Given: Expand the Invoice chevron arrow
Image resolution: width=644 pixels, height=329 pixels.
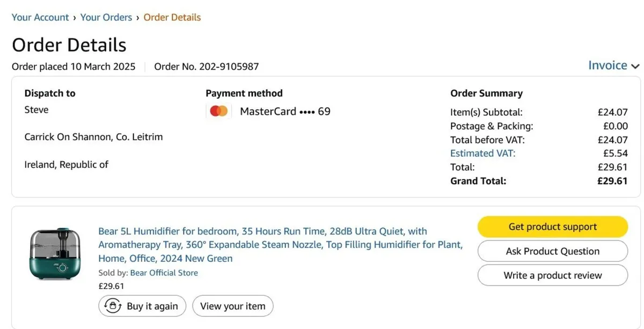Looking at the screenshot, I should (x=635, y=67).
